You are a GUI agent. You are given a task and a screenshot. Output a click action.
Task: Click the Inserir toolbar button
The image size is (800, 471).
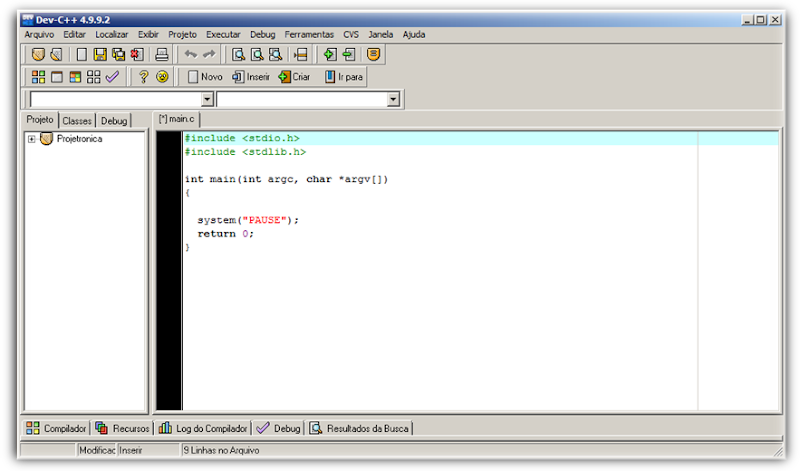[251, 77]
